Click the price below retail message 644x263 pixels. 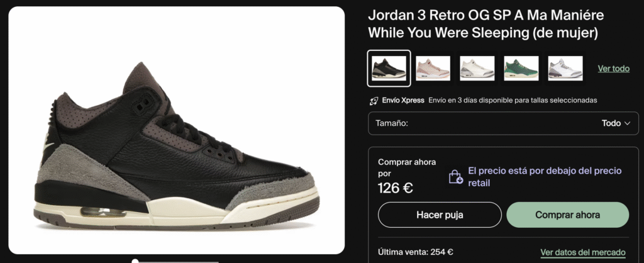tap(545, 177)
